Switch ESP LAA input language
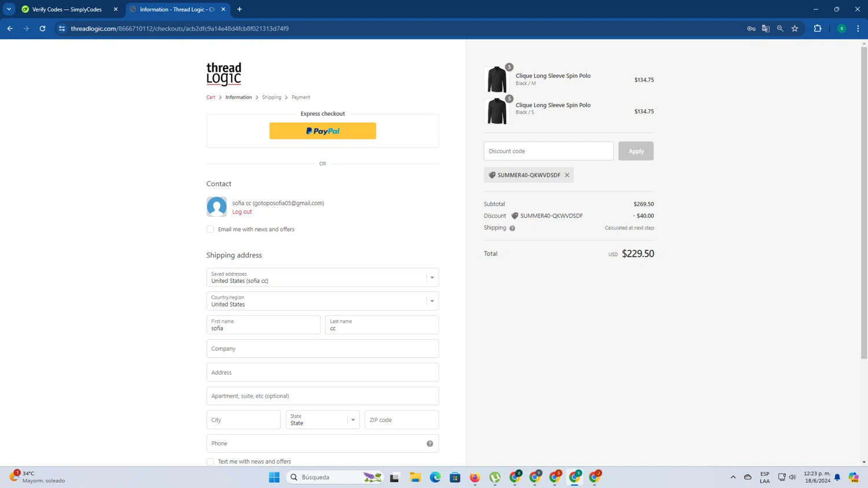This screenshot has height=488, width=868. 765,477
